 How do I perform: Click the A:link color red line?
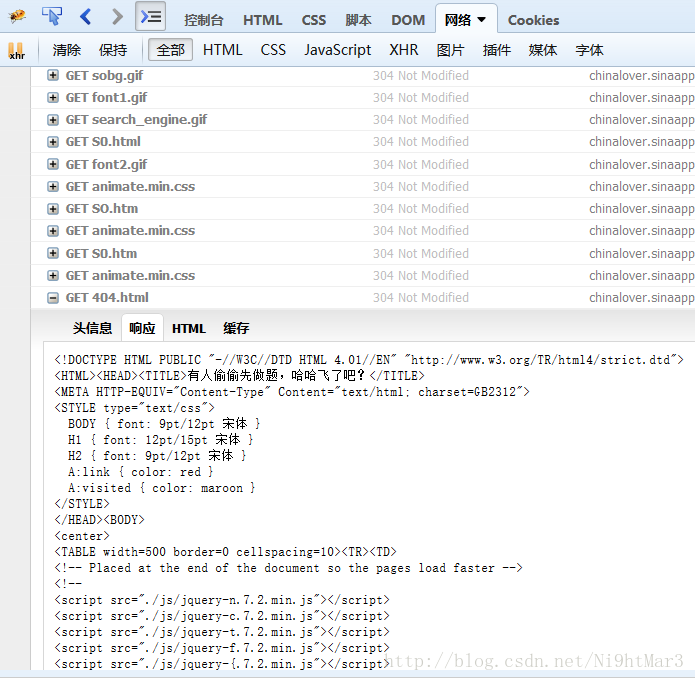tap(141, 472)
